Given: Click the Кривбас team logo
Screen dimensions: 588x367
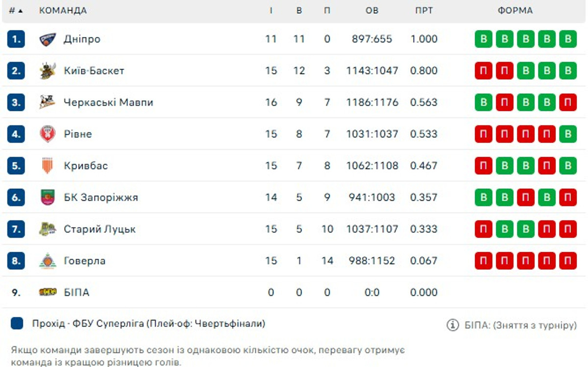Looking at the screenshot, I should [48, 166].
